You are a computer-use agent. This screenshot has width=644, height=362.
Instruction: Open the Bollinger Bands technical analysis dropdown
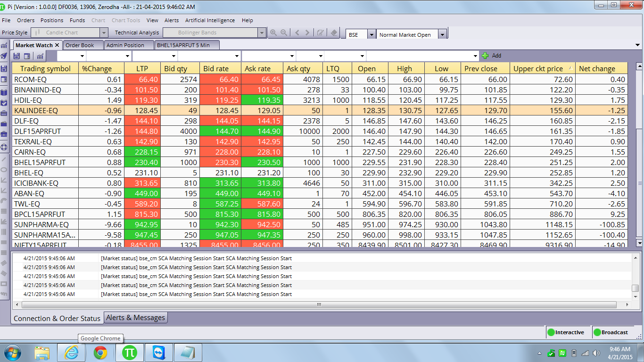[x=262, y=33]
